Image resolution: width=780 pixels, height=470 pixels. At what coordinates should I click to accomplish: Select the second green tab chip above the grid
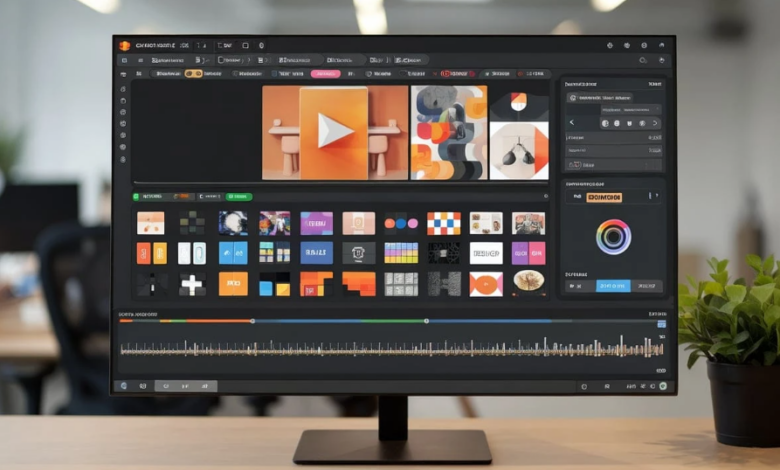tap(239, 196)
